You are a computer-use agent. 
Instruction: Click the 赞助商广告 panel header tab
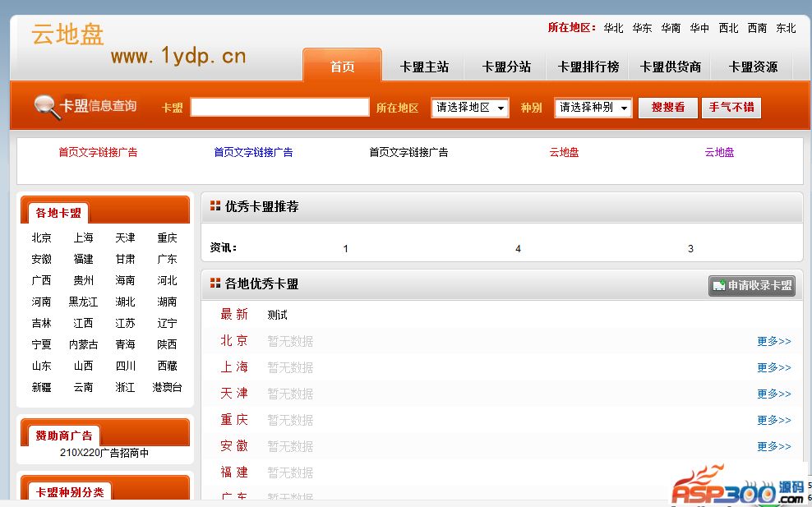point(64,436)
